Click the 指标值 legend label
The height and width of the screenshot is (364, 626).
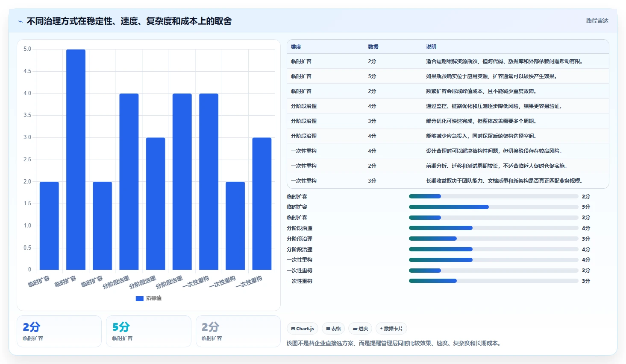[x=154, y=299]
